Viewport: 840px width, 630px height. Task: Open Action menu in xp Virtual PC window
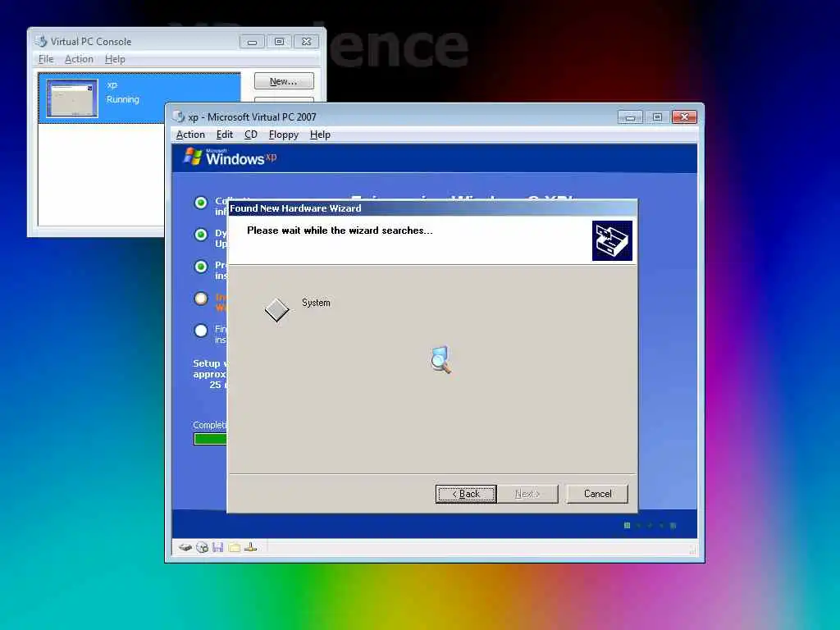tap(190, 135)
